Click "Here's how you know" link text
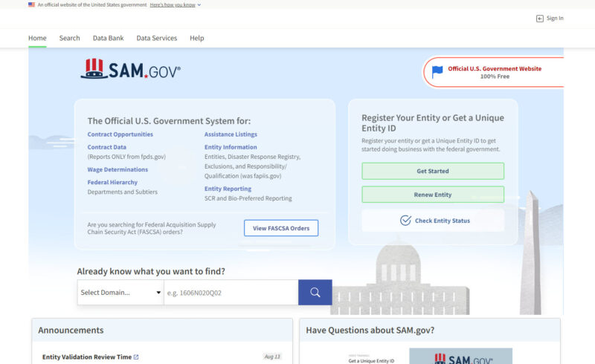The height and width of the screenshot is (364, 595). pos(173,5)
